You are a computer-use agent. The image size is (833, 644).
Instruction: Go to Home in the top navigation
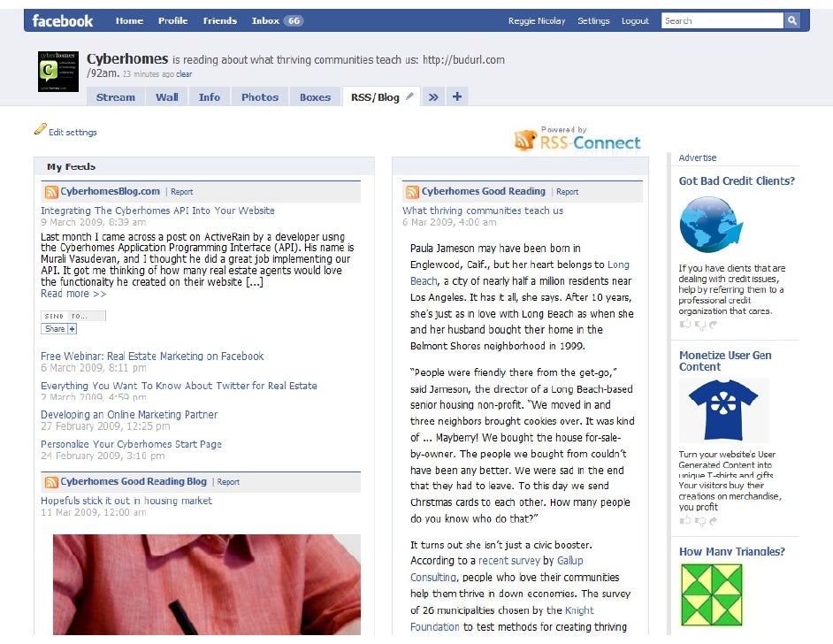[130, 20]
